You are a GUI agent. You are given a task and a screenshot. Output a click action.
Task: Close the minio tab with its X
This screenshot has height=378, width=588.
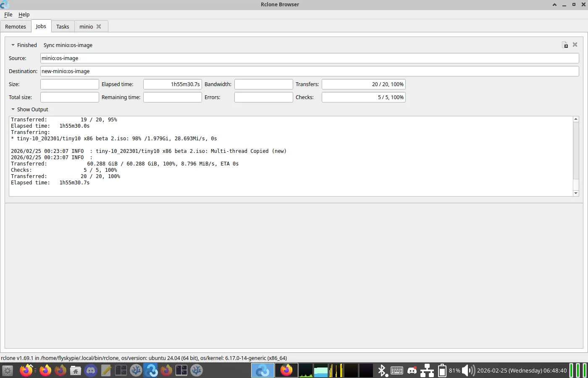click(99, 26)
